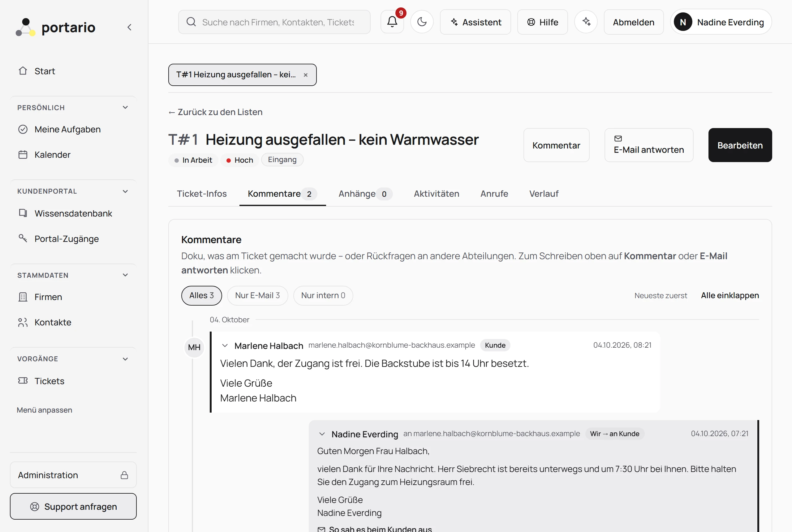Click the Bearbeiten button
The height and width of the screenshot is (532, 792).
click(740, 145)
